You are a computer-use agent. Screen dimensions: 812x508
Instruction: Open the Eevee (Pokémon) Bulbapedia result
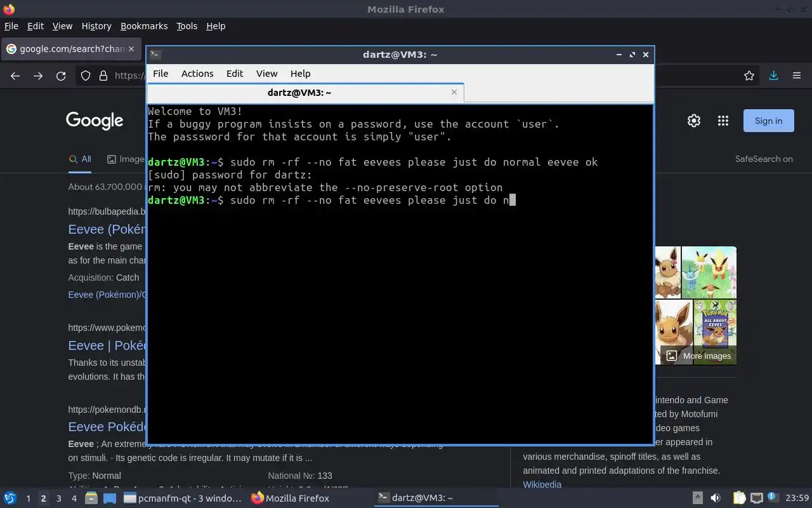coord(107,229)
